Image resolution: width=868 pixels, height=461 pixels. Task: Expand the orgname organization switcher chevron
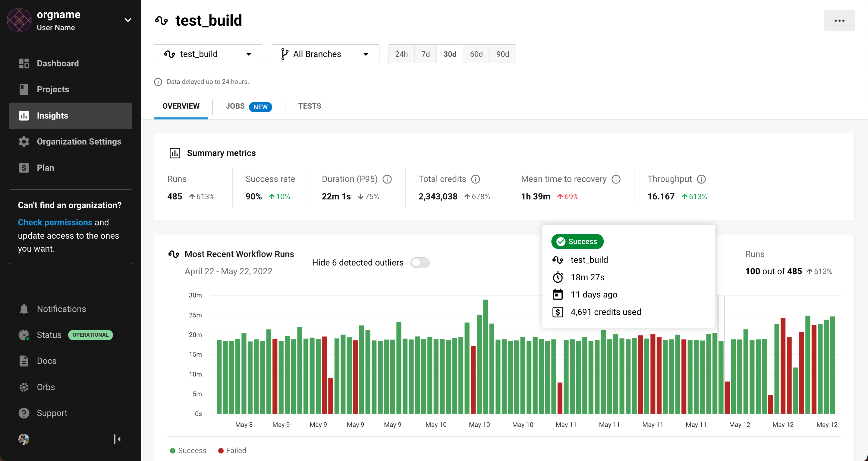[x=128, y=20]
